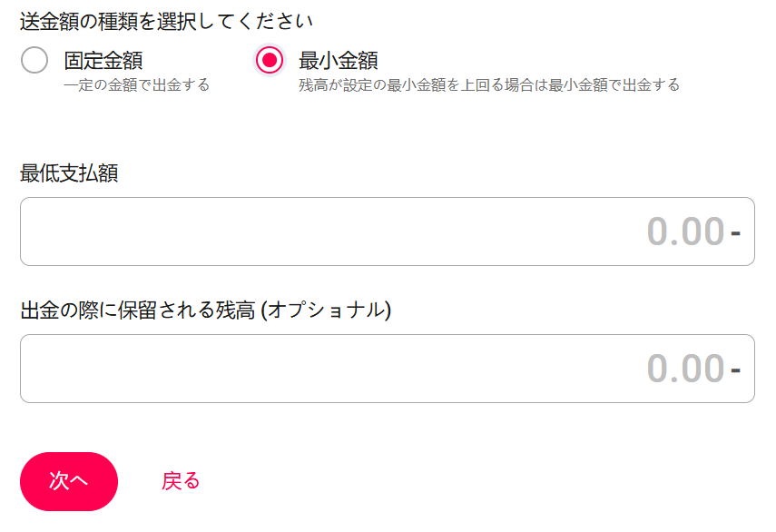Click the 0.00 placeholder in 保留される残高 field
Screen dimensions: 776x532
click(685, 369)
